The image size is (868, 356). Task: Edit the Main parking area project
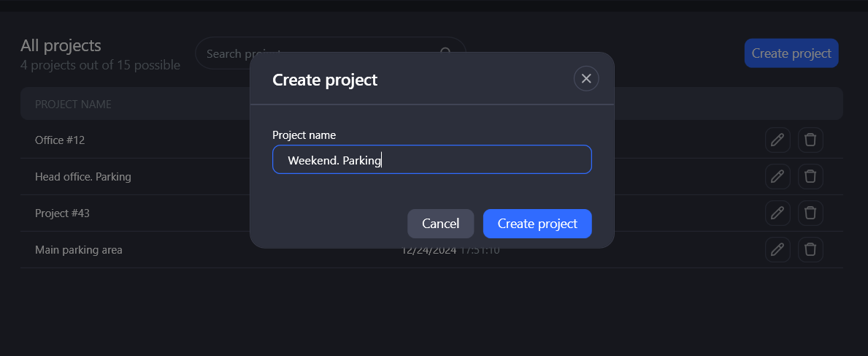777,249
